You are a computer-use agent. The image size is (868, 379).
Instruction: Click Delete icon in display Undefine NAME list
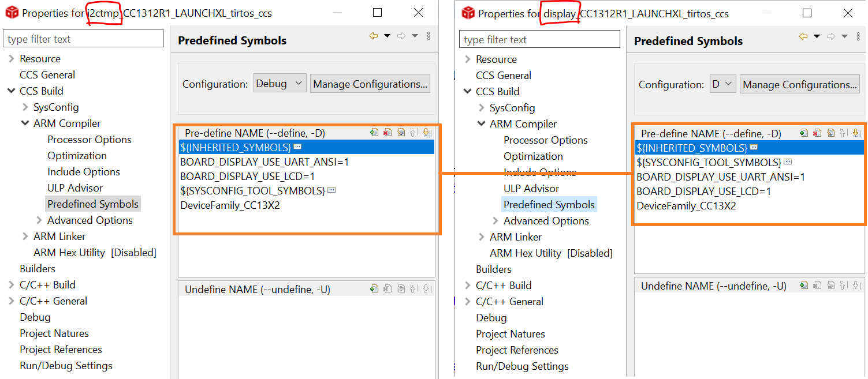[x=817, y=286]
